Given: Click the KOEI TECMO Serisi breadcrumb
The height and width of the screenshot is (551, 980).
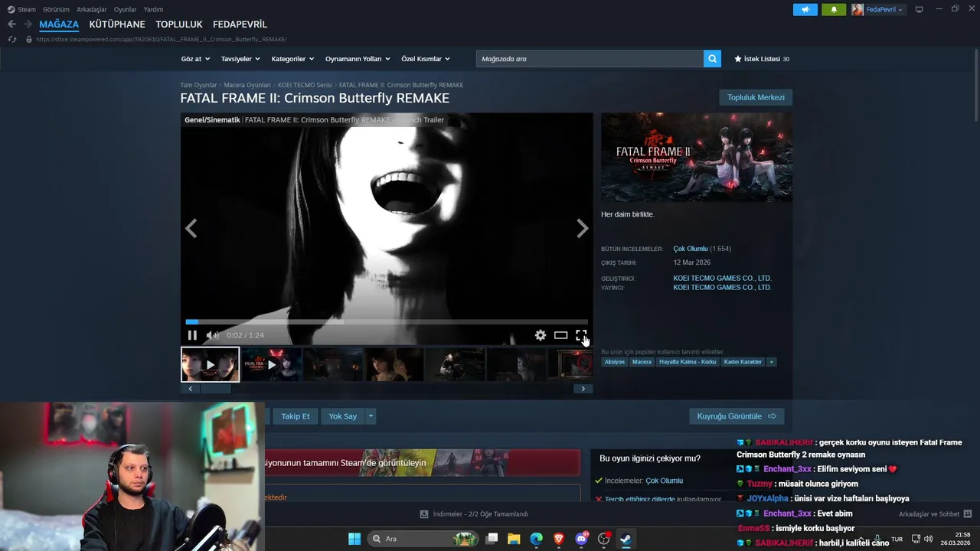Looking at the screenshot, I should [x=305, y=85].
